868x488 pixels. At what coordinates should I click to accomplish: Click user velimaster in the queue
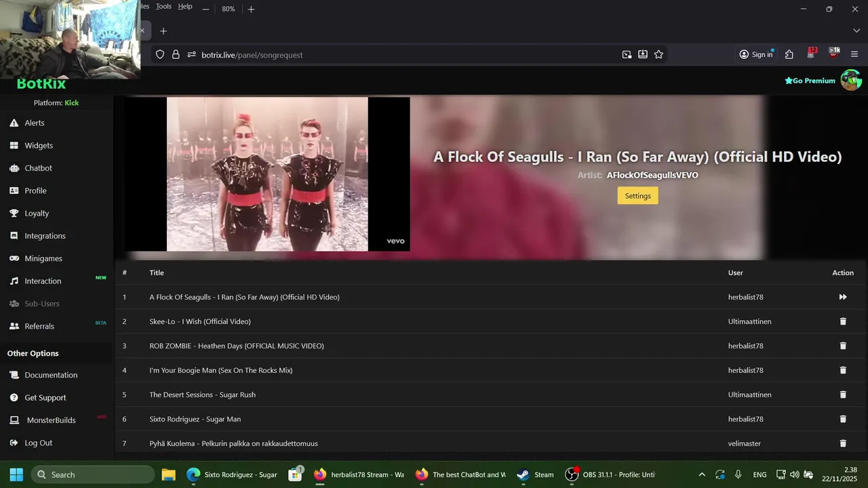click(745, 443)
